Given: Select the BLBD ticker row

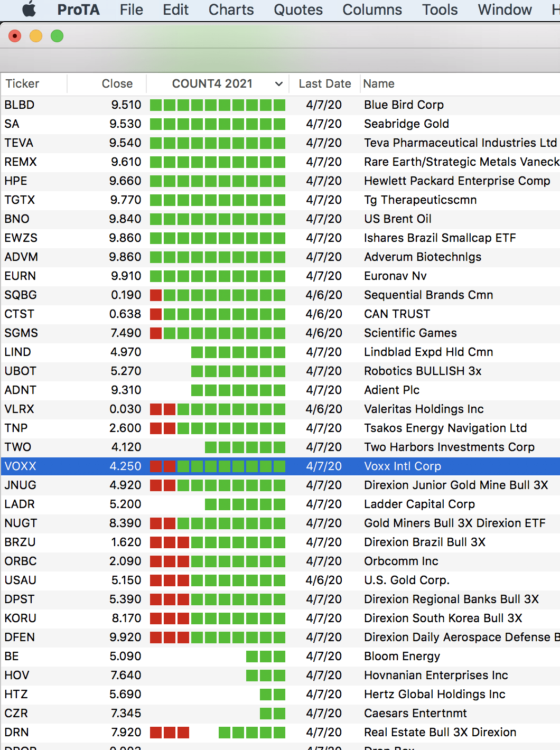Looking at the screenshot, I should pos(280,105).
